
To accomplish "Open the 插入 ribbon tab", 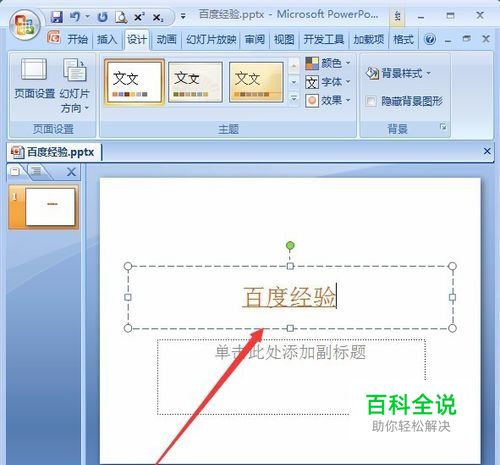I will point(107,39).
